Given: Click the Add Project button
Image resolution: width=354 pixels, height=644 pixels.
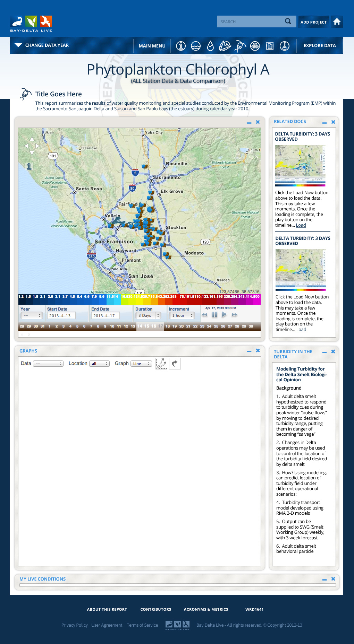Looking at the screenshot, I should click(313, 22).
